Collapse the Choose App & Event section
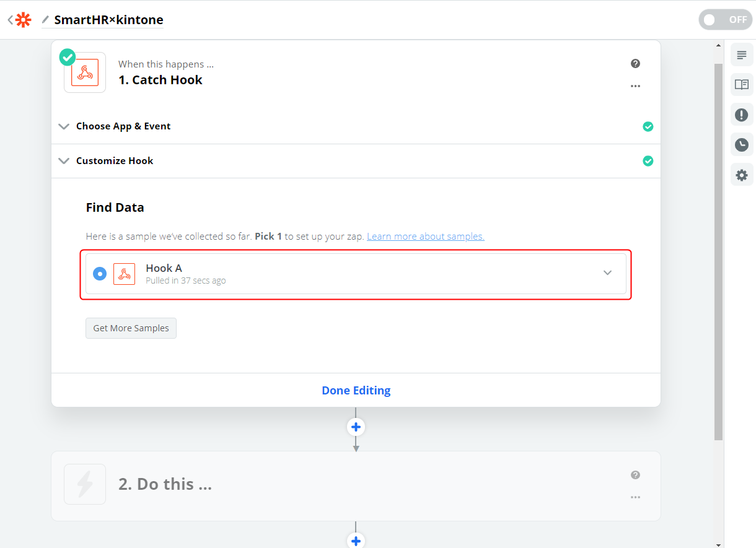The width and height of the screenshot is (756, 548). point(63,126)
